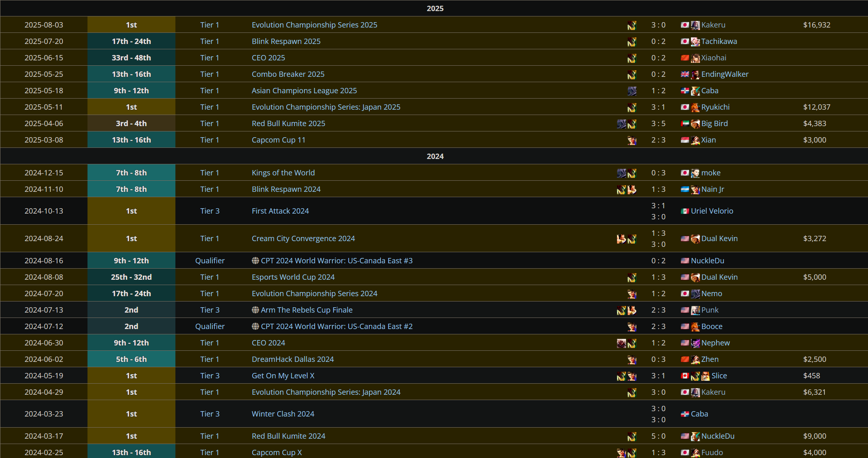Click character icon in Evolution Championship Series 2025 row
Viewport: 868px width, 458px height.
(632, 25)
